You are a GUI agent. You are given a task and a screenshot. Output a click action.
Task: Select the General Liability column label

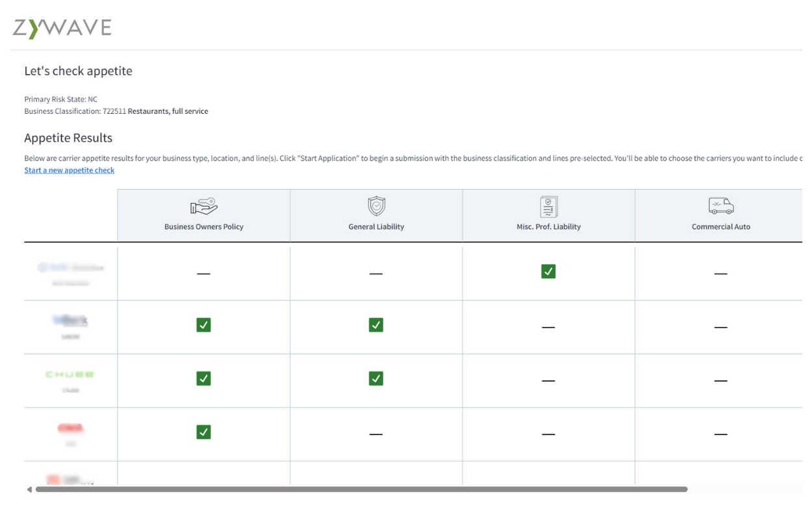click(x=376, y=227)
